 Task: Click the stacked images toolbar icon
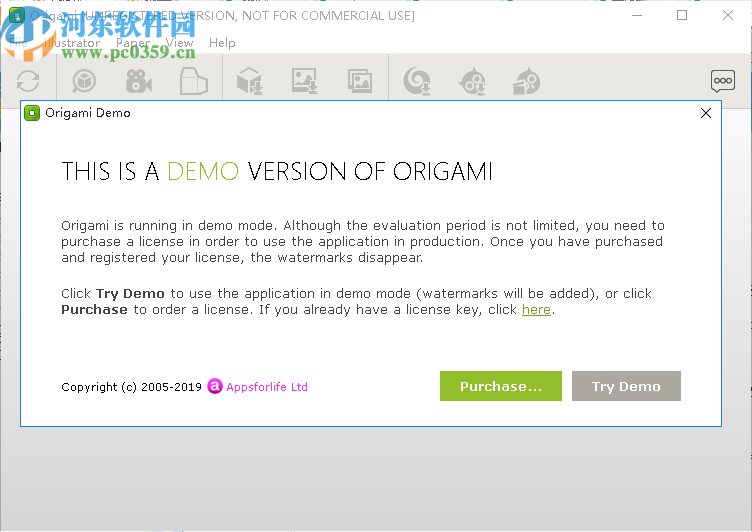pos(360,81)
